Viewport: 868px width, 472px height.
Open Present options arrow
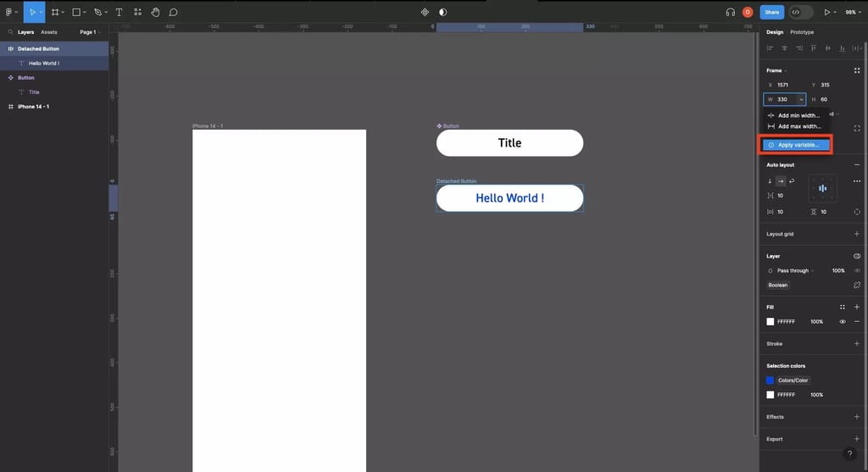pos(835,12)
